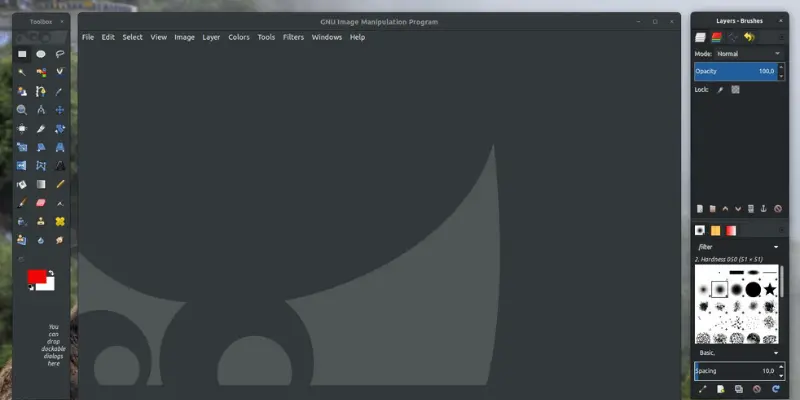Select the Scale tool
The width and height of the screenshot is (800, 400).
tap(22, 147)
